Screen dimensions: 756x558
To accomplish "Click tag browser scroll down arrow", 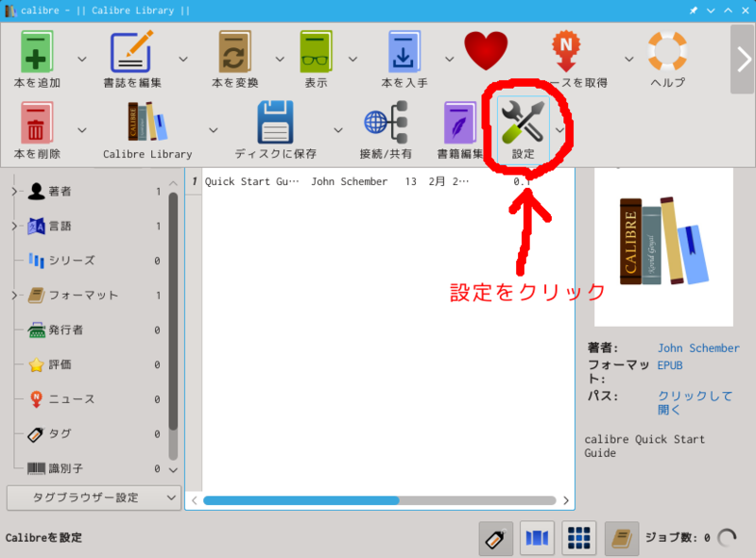I will pos(174,470).
